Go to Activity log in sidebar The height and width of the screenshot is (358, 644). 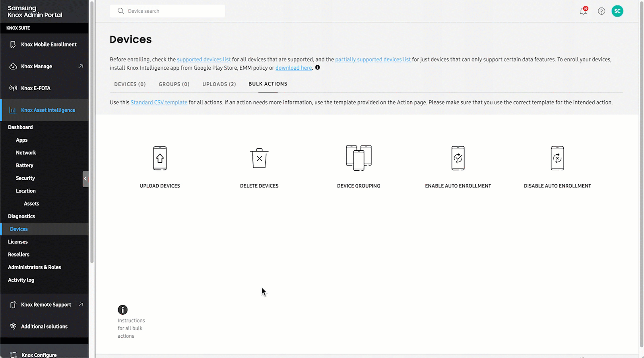tap(21, 280)
